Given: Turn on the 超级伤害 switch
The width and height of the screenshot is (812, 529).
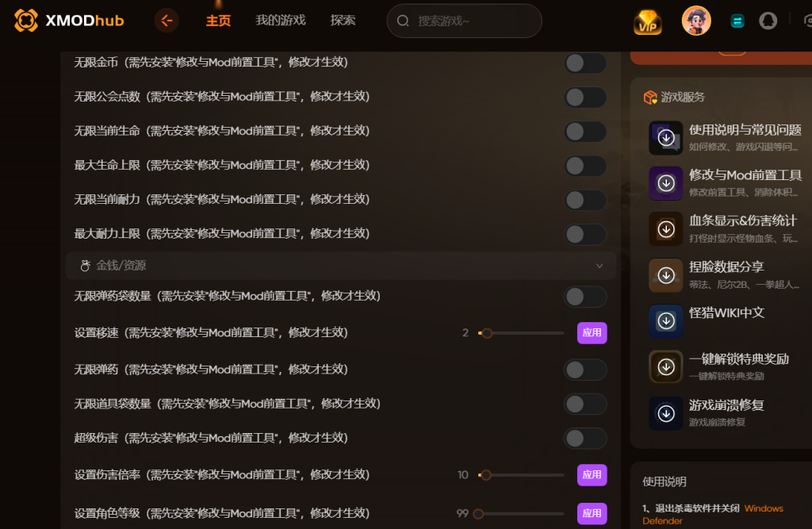Looking at the screenshot, I should (x=585, y=439).
